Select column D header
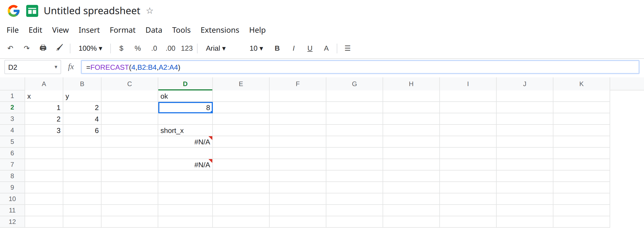The image size is (644, 231). (185, 84)
